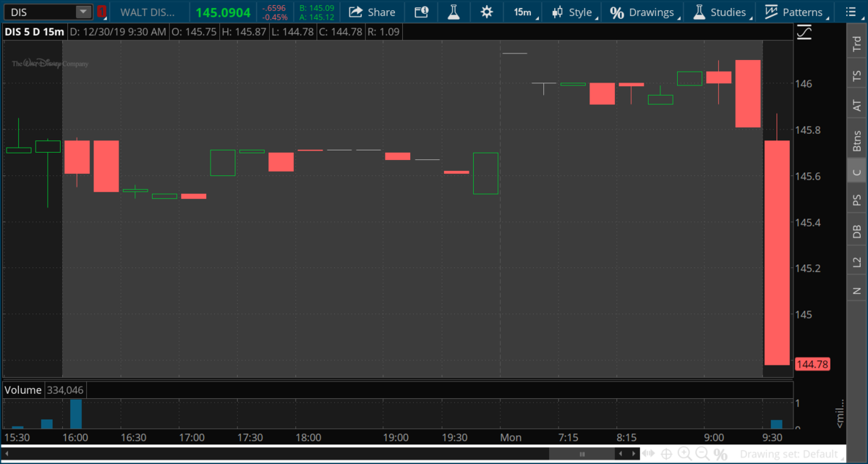This screenshot has height=464, width=868.
Task: Click the 145.0904 last price
Action: pyautogui.click(x=223, y=12)
